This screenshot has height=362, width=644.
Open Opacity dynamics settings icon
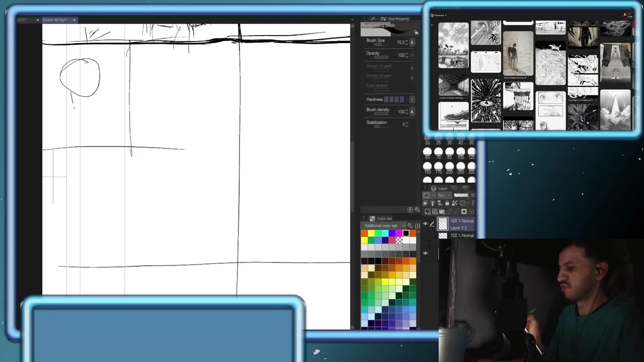pyautogui.click(x=412, y=55)
